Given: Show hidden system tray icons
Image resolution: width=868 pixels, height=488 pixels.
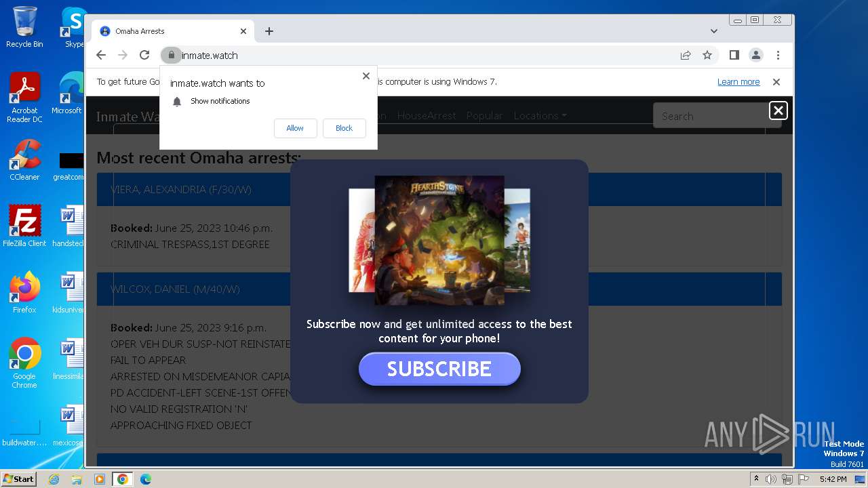Looking at the screenshot, I should (756, 479).
